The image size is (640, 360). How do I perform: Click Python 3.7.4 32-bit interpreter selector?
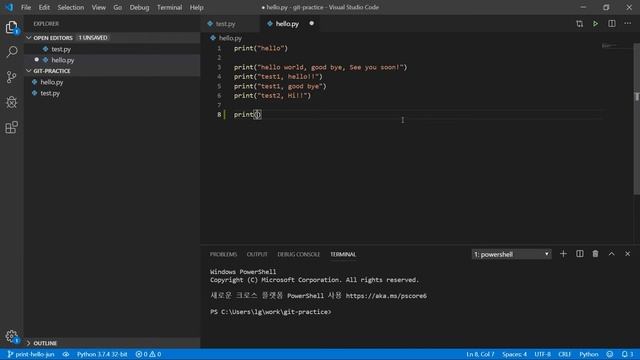[102, 354]
